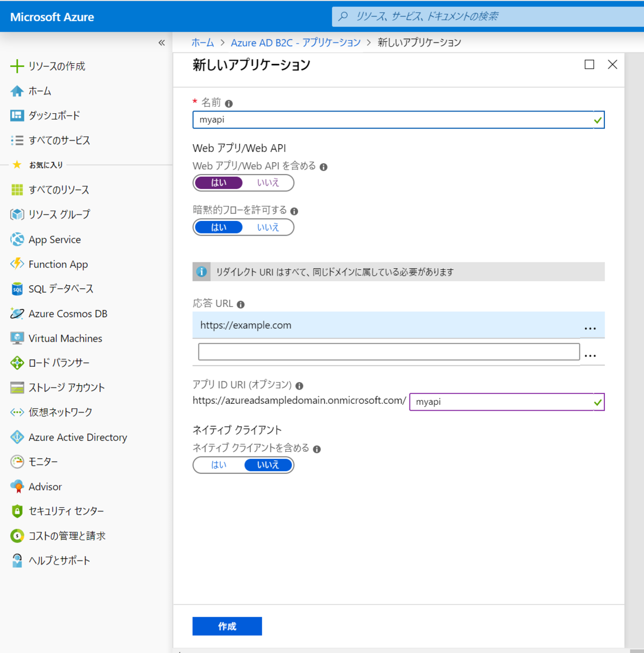
Task: Select the https://example.com reply URL row
Action: point(398,325)
